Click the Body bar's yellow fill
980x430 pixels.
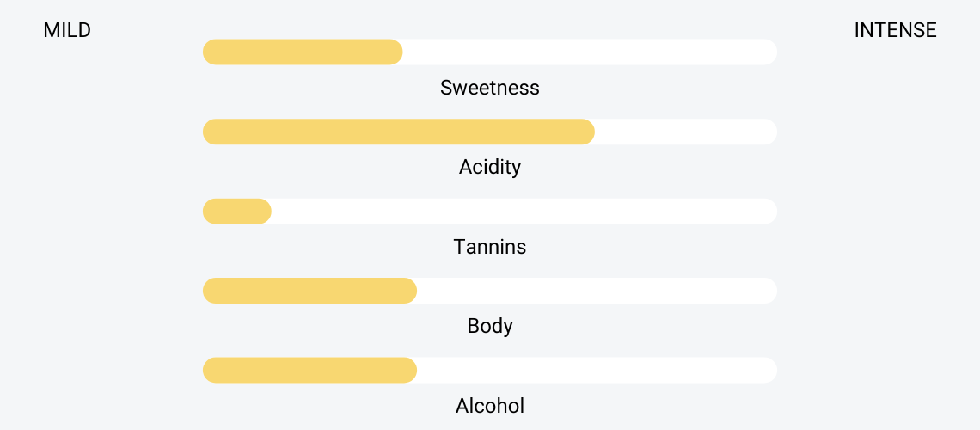[x=310, y=291]
